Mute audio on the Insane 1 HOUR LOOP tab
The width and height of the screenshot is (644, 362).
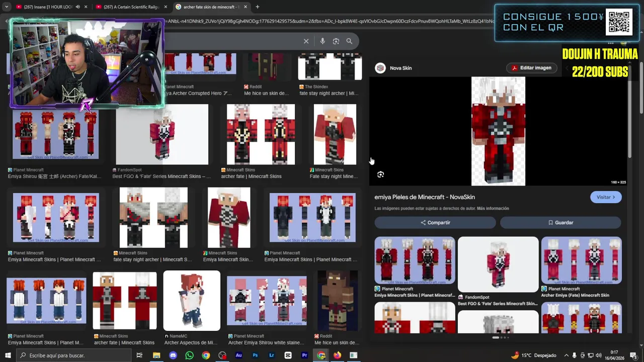pos(77,7)
